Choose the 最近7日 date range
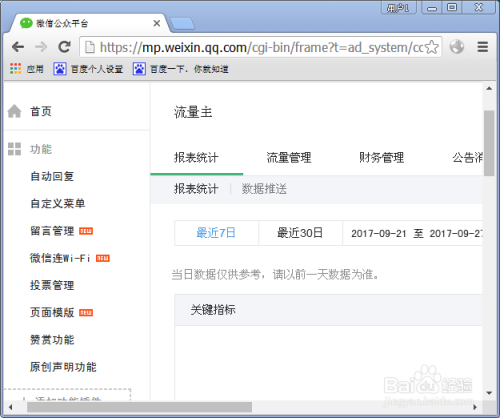Image resolution: width=500 pixels, height=418 pixels. pyautogui.click(x=216, y=233)
